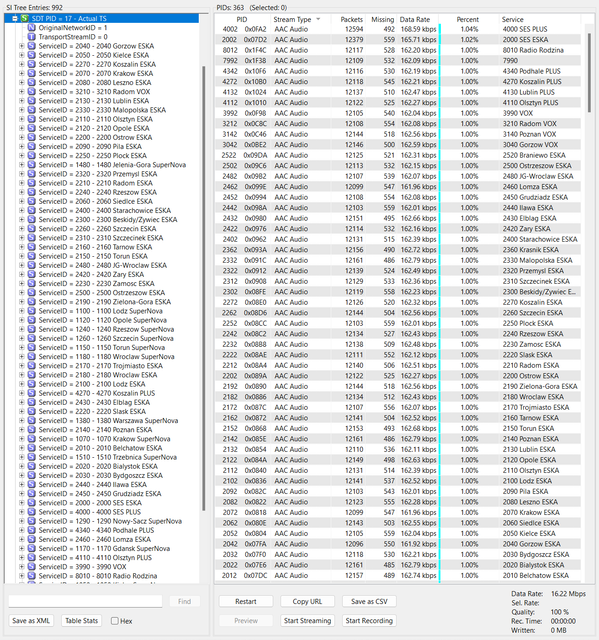The image size is (599, 640).
Task: Click the service icon for 2180 Wroclaw ESKA
Action: (31, 375)
